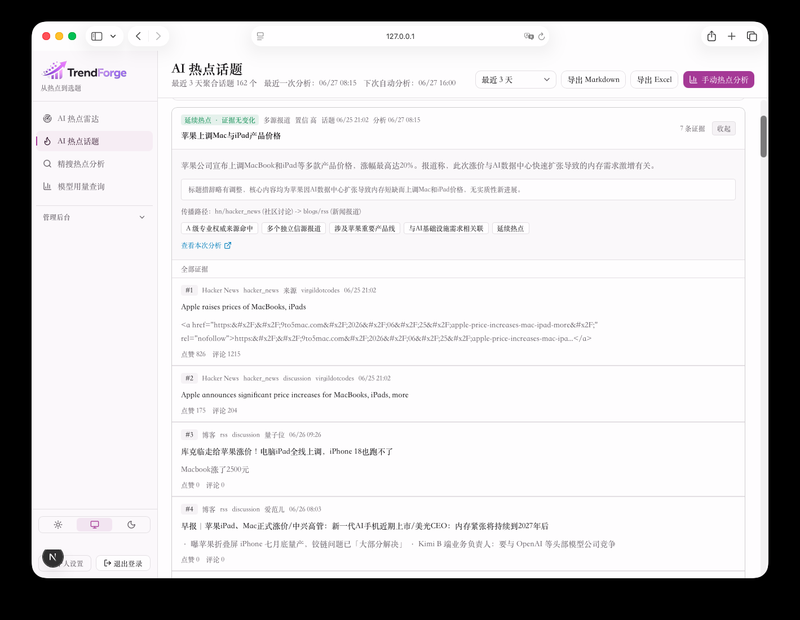Click the #4 evidence number badge

pyautogui.click(x=189, y=509)
